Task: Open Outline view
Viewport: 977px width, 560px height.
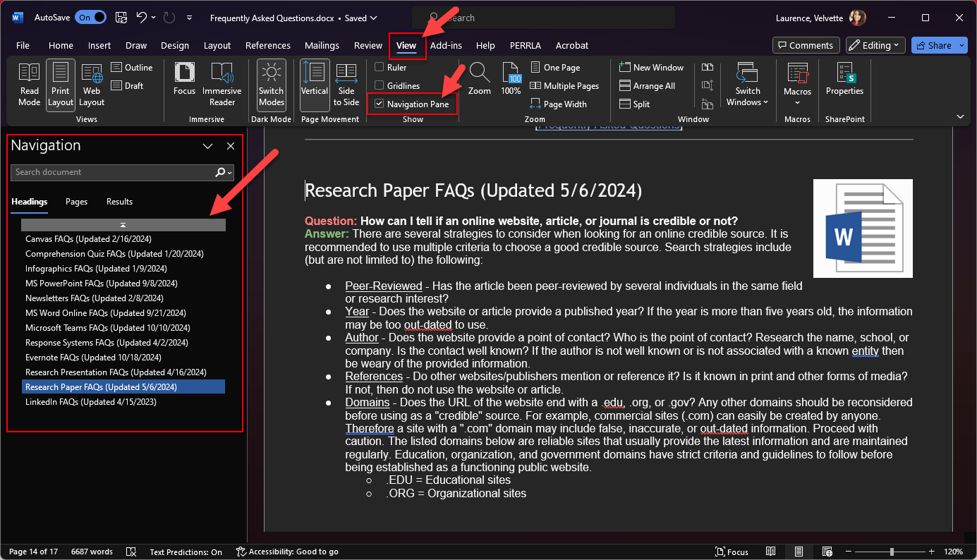Action: coord(132,68)
